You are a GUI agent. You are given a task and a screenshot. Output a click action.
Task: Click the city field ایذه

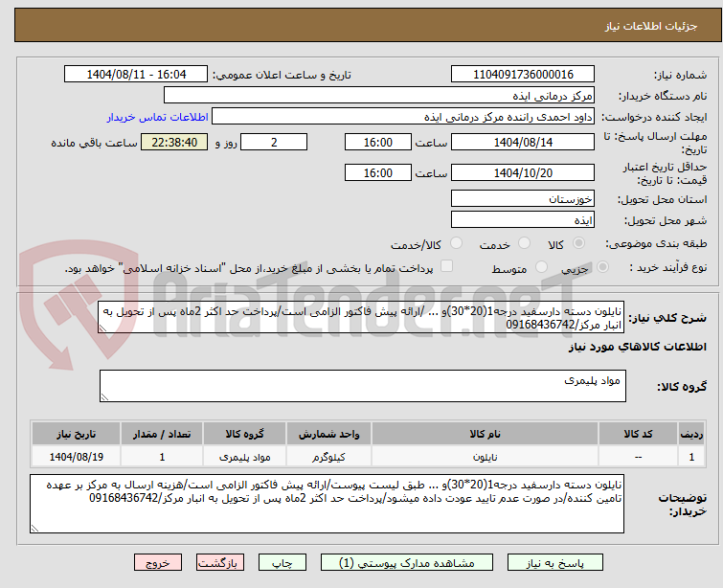click(523, 220)
